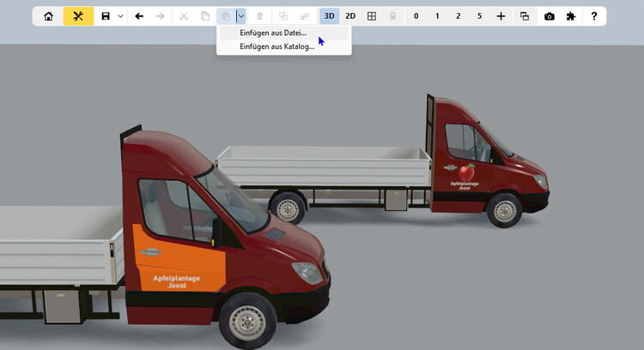Click the Save disk icon
The height and width of the screenshot is (350, 644).
tap(106, 16)
